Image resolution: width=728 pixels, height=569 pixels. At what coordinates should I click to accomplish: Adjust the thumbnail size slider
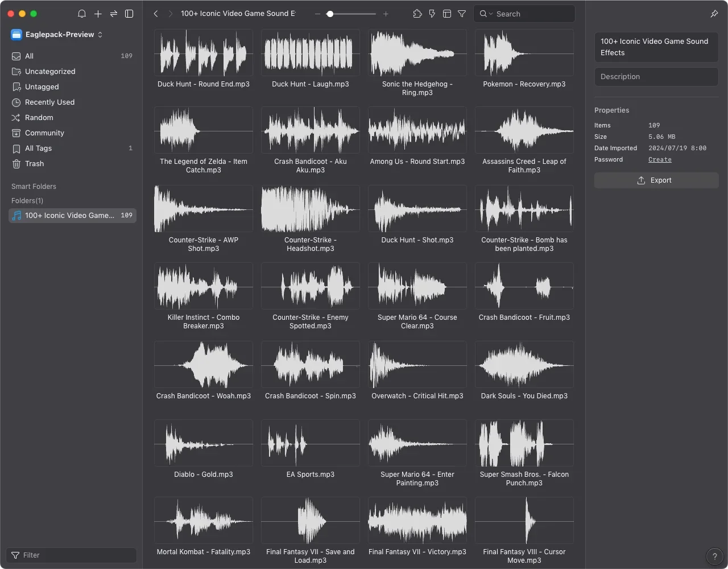(x=351, y=14)
